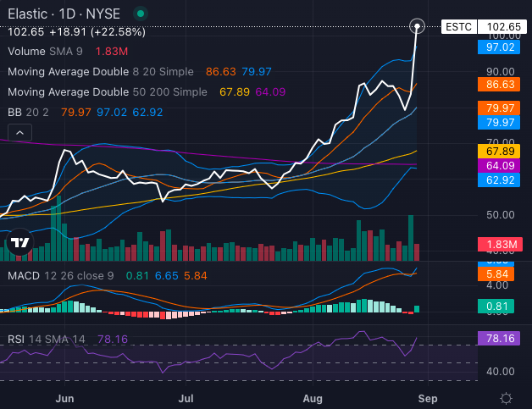This screenshot has width=532, height=409.
Task: Click the orange 86.63 axis label
Action: (x=499, y=85)
